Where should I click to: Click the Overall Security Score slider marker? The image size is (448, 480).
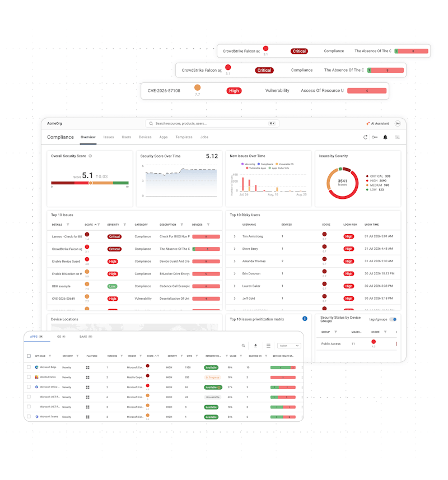point(91,183)
